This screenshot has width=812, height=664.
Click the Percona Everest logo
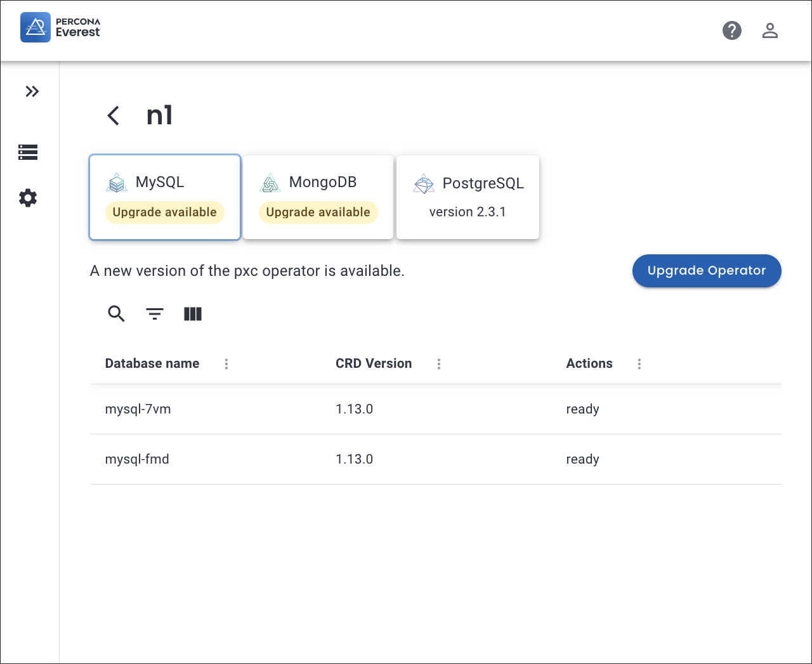pos(60,27)
